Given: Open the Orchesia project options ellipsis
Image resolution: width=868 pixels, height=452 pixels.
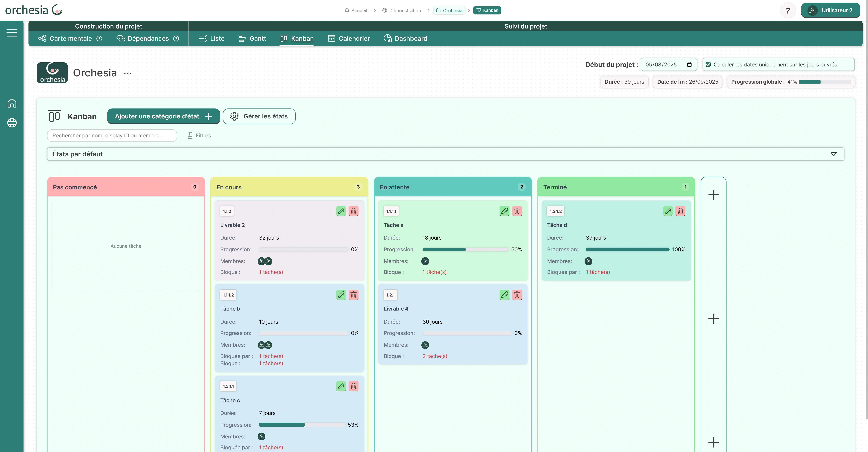Looking at the screenshot, I should [127, 73].
